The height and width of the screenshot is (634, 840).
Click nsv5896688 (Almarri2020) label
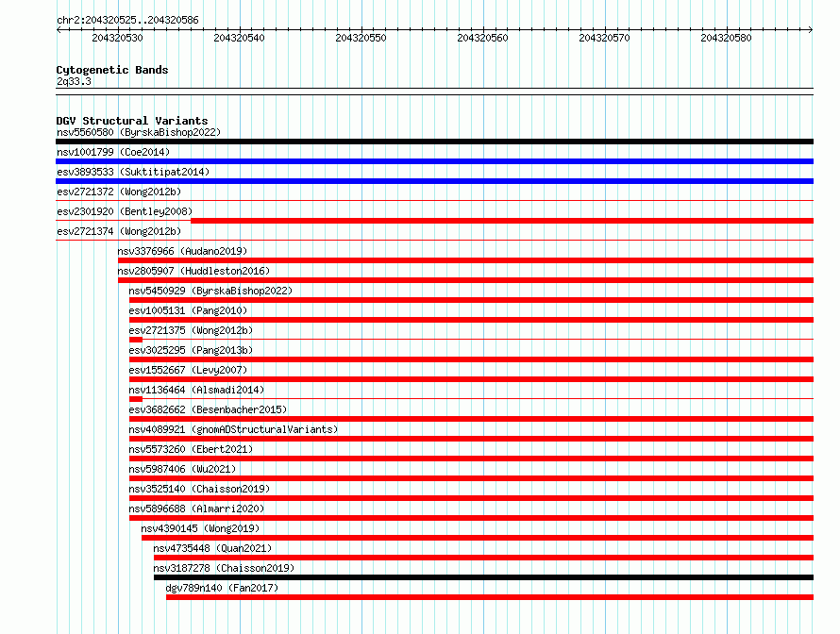[x=196, y=509]
